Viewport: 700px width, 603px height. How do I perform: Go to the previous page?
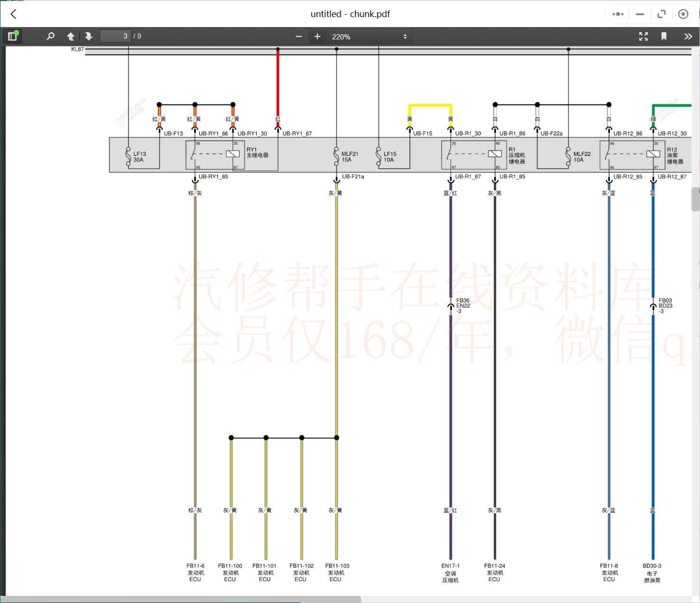click(x=71, y=36)
